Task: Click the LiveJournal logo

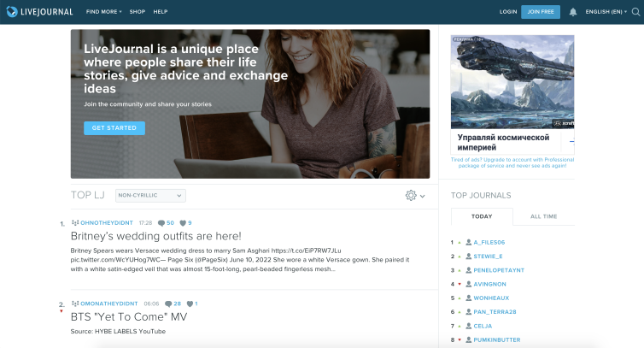Action: pos(39,11)
